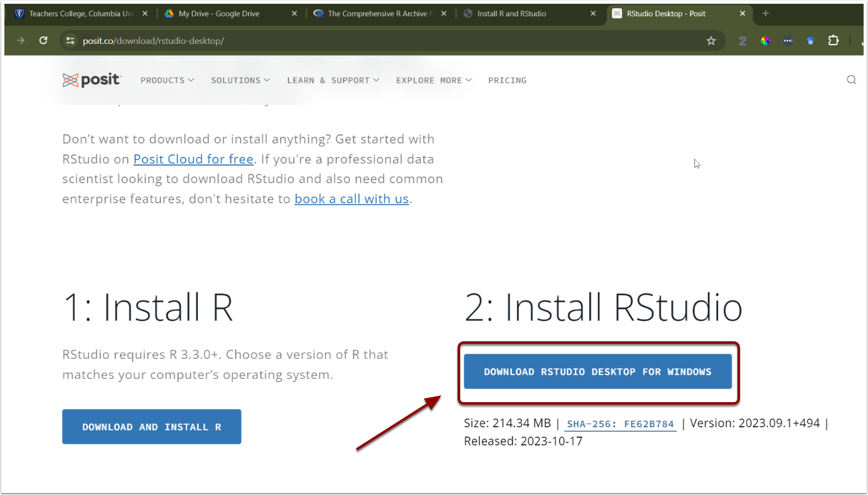Open the Posit Cloud for free link

[x=193, y=159]
